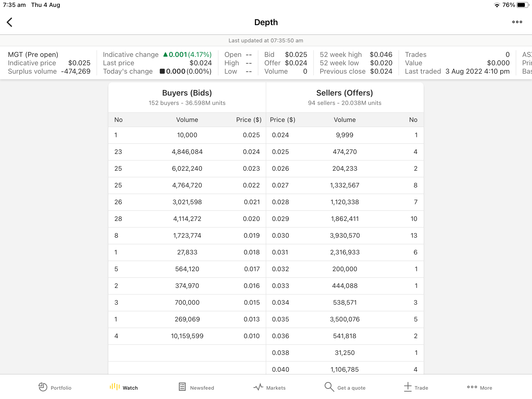Open More dots in bottom bar
This screenshot has width=532, height=399.
[472, 387]
